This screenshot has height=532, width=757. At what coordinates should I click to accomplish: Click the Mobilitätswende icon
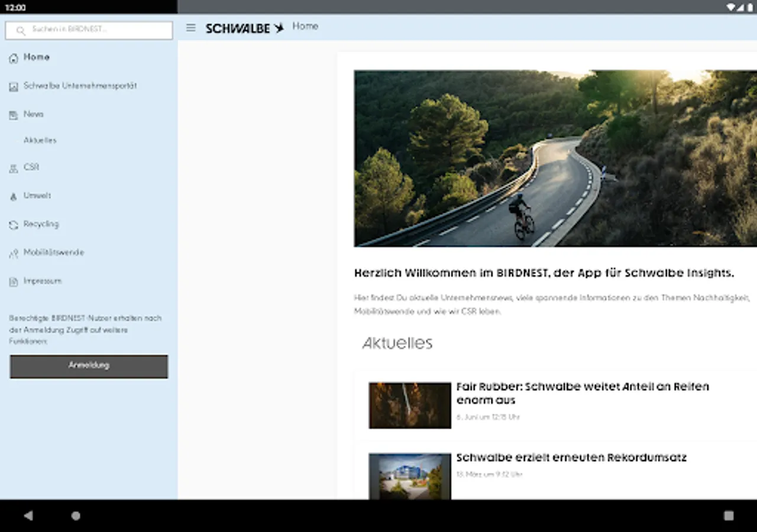[14, 254]
